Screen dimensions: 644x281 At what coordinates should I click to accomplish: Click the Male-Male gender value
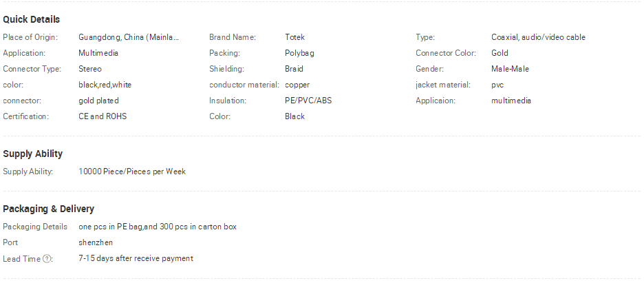tap(510, 69)
